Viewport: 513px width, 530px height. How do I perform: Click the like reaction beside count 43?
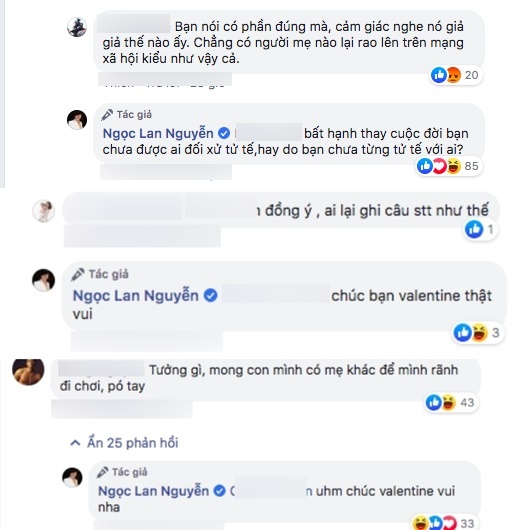[x=434, y=402]
